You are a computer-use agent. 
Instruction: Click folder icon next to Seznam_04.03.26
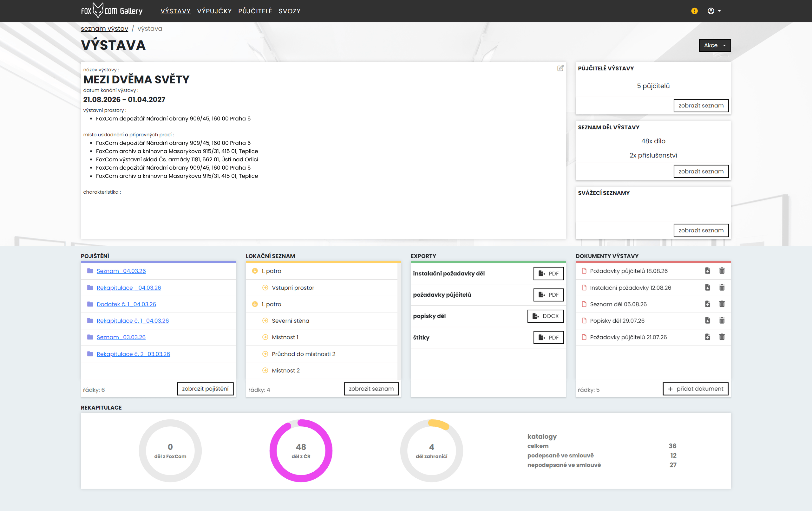coord(90,271)
